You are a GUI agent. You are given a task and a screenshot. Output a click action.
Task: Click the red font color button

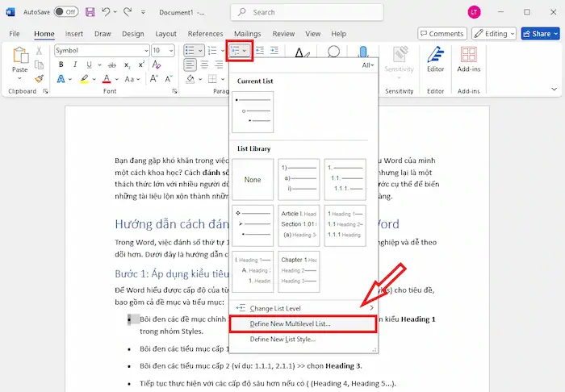coord(106,79)
